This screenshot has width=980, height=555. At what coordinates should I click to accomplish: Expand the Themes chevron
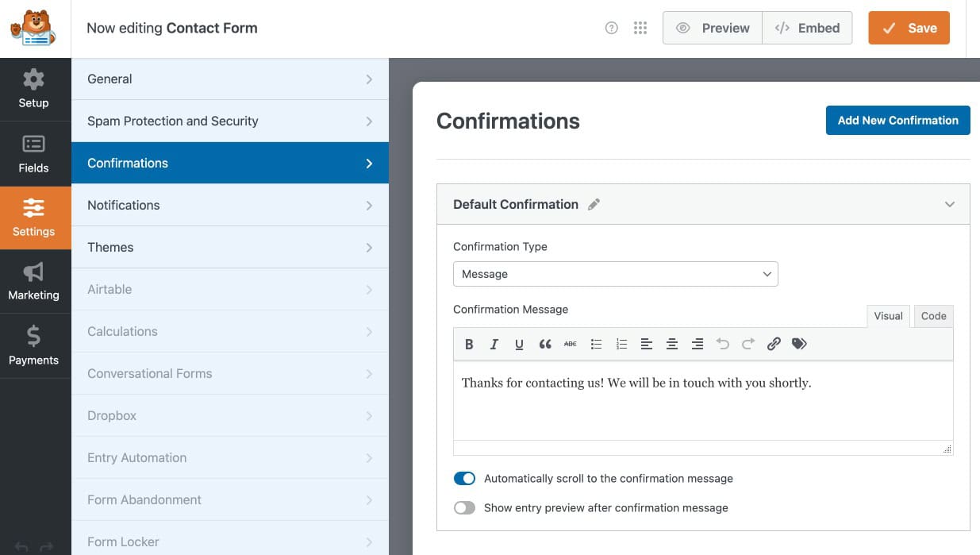click(x=369, y=248)
